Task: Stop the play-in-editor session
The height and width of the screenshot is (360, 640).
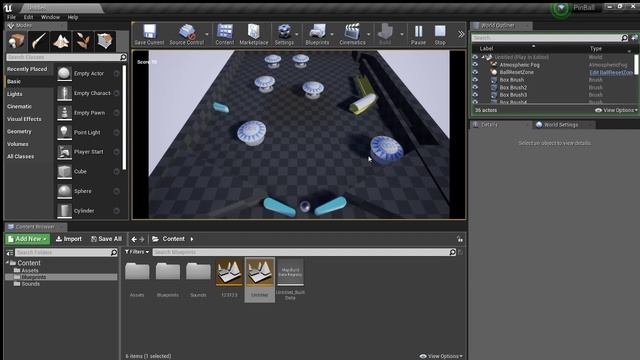Action: point(440,34)
